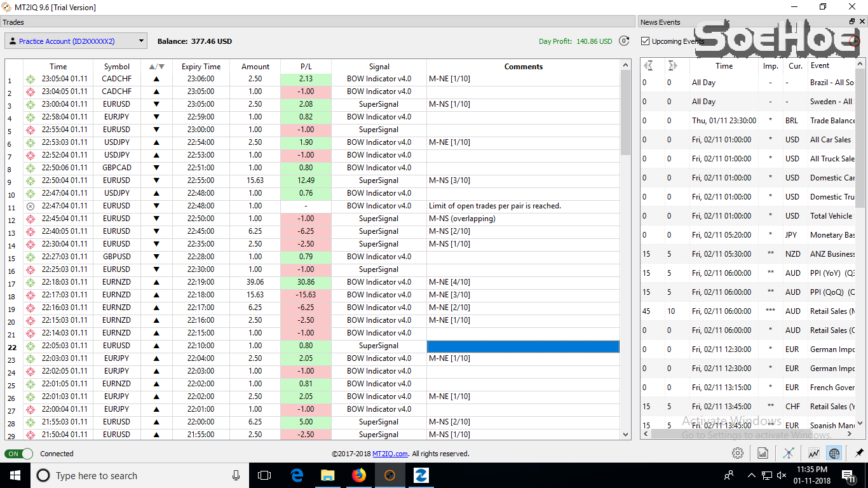The width and height of the screenshot is (868, 488).
Task: Click the refresh icon beside Upcoming Events
Action: click(x=855, y=41)
